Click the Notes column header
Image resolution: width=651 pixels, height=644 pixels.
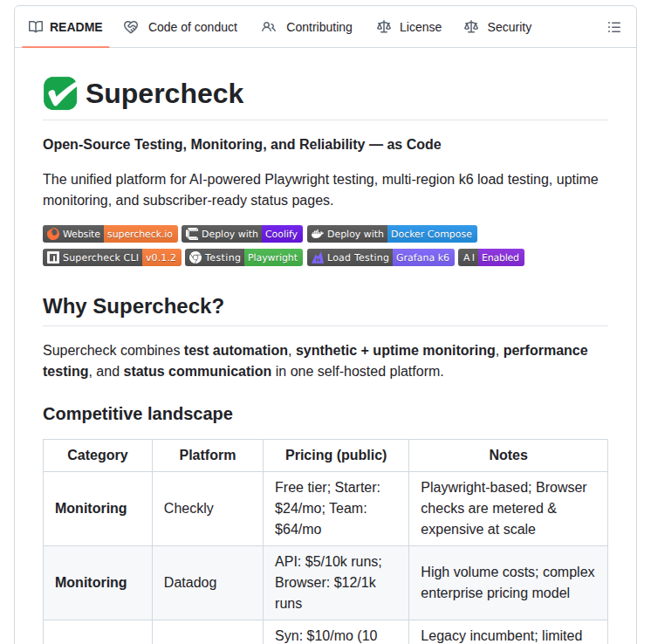point(508,456)
